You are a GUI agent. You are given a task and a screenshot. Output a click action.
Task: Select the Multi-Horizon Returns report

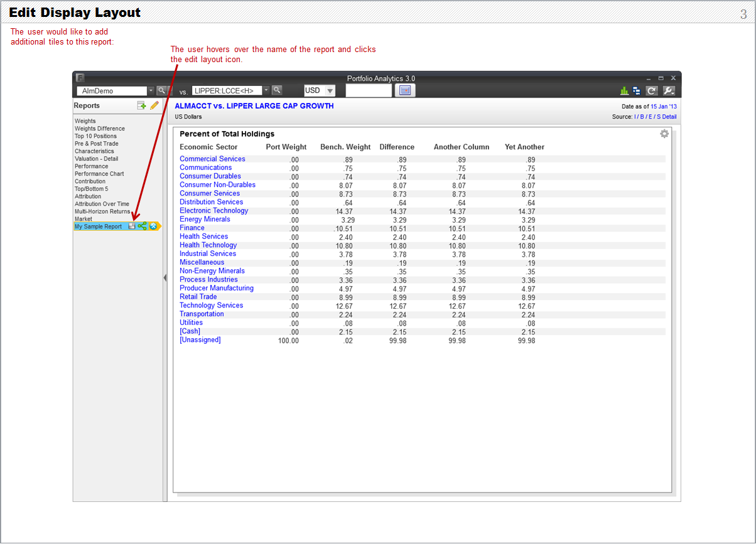click(x=102, y=211)
